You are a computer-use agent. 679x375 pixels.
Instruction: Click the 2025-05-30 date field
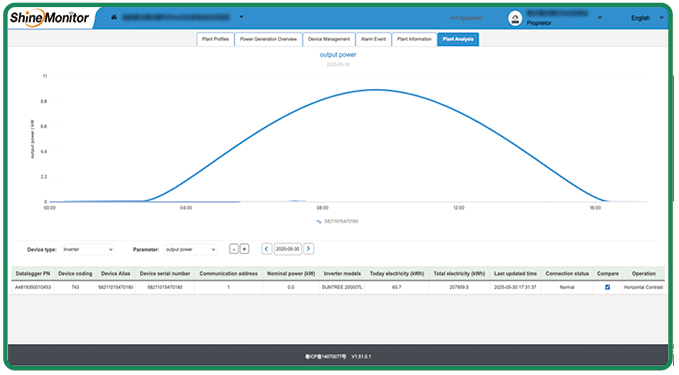point(288,249)
